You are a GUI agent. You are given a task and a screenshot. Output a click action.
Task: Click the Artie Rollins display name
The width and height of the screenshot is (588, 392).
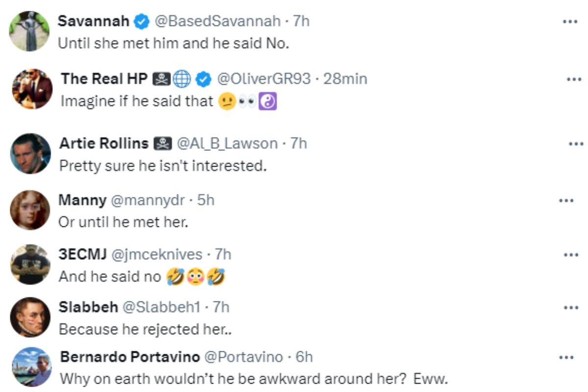(103, 144)
